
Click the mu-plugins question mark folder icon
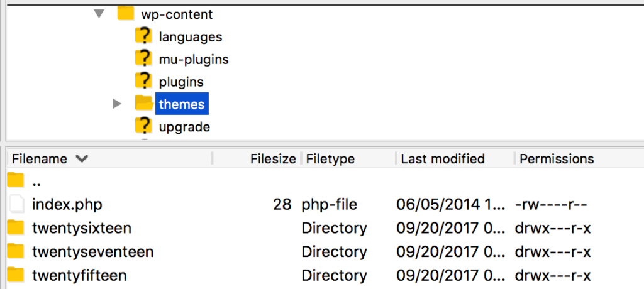tap(144, 59)
